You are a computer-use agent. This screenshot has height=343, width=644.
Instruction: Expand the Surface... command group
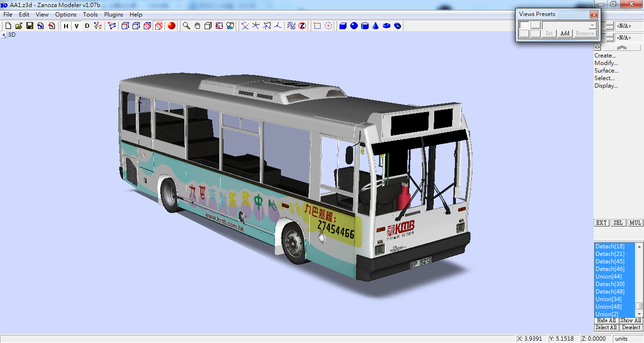pyautogui.click(x=606, y=71)
